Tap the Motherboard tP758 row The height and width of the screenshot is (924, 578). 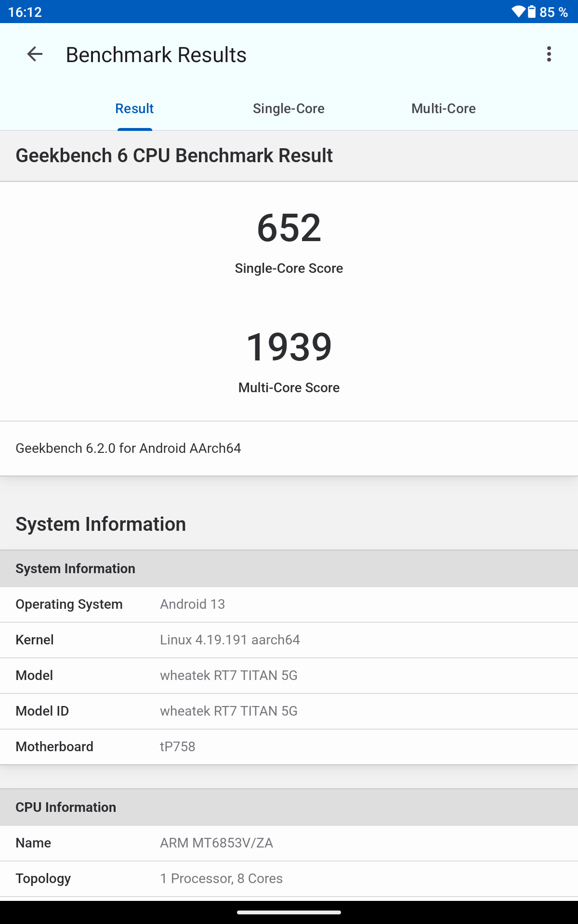(289, 747)
